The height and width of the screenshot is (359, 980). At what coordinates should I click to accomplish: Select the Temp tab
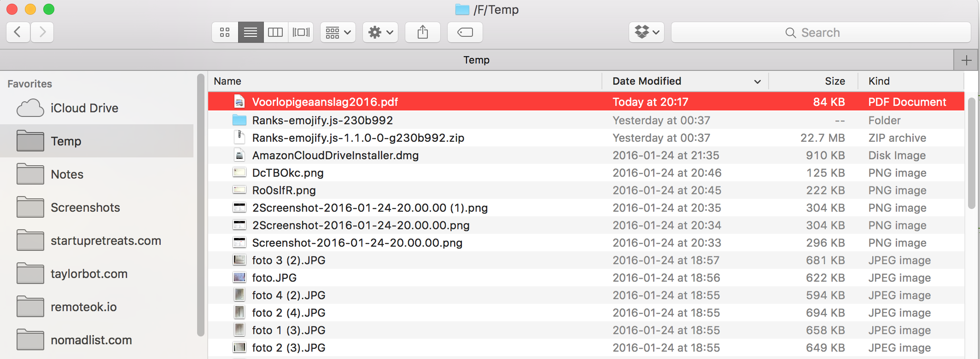[x=477, y=60]
